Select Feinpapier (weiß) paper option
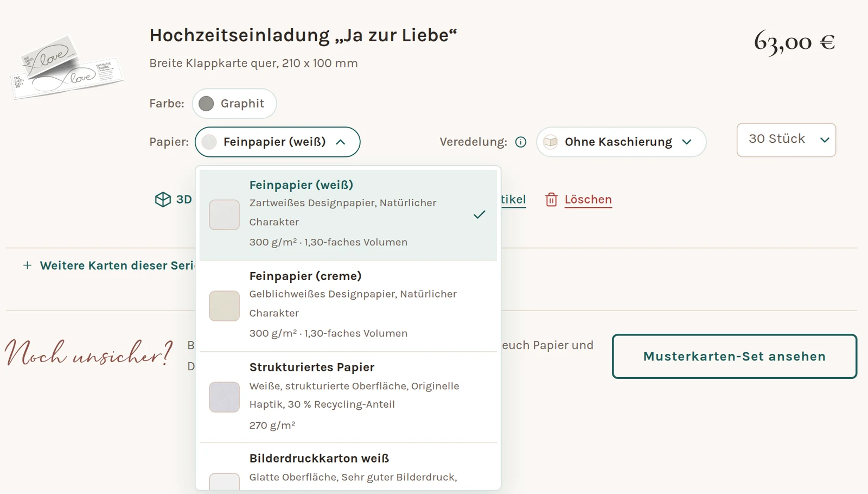The height and width of the screenshot is (494, 868). point(348,215)
